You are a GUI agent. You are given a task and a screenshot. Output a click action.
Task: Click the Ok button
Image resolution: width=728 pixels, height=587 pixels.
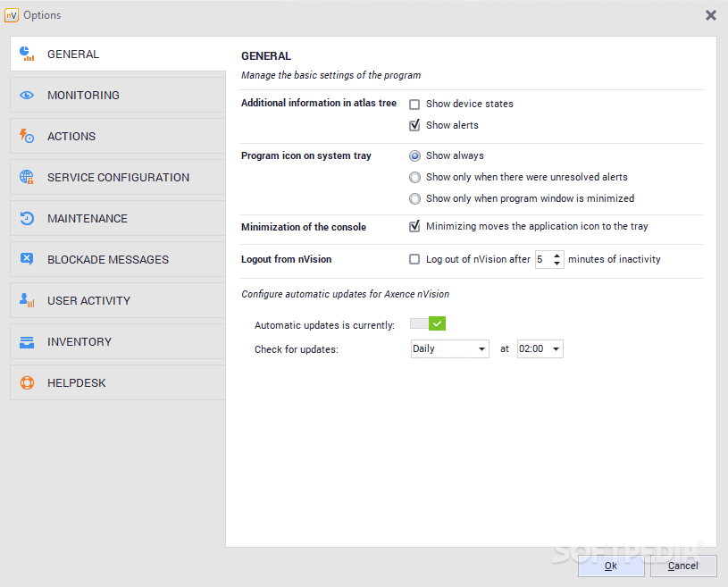(x=611, y=566)
